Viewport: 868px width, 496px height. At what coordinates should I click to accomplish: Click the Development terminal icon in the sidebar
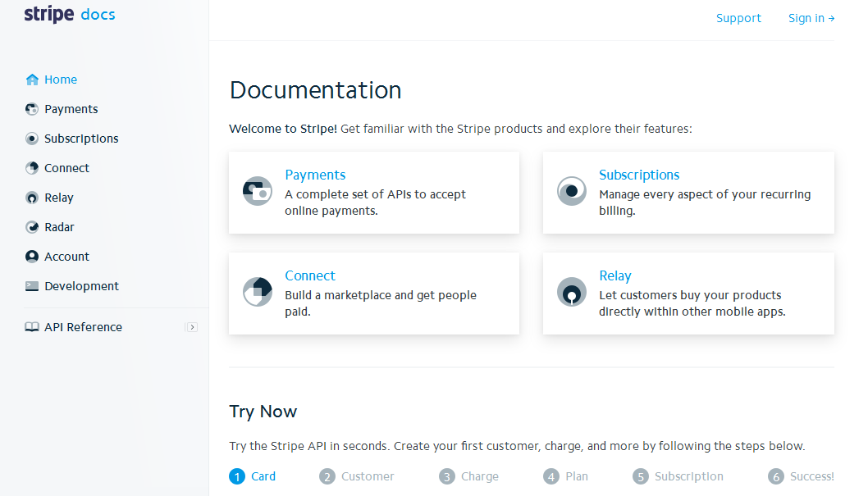(x=32, y=286)
